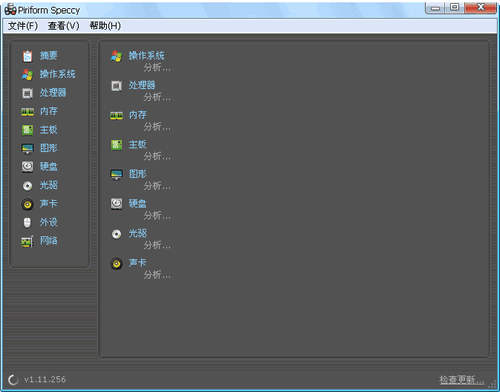This screenshot has height=392, width=500.
Task: Click 分析... text under 主板
Action: click(157, 156)
